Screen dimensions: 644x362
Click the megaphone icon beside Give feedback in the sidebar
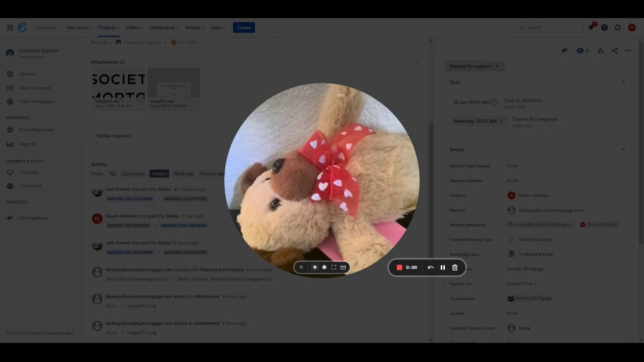coord(10,218)
